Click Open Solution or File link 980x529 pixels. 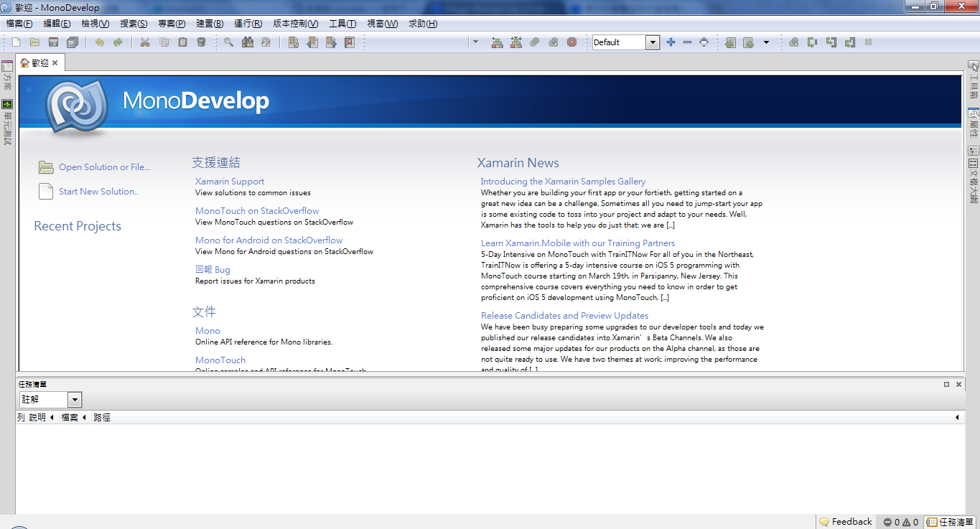pyautogui.click(x=105, y=167)
